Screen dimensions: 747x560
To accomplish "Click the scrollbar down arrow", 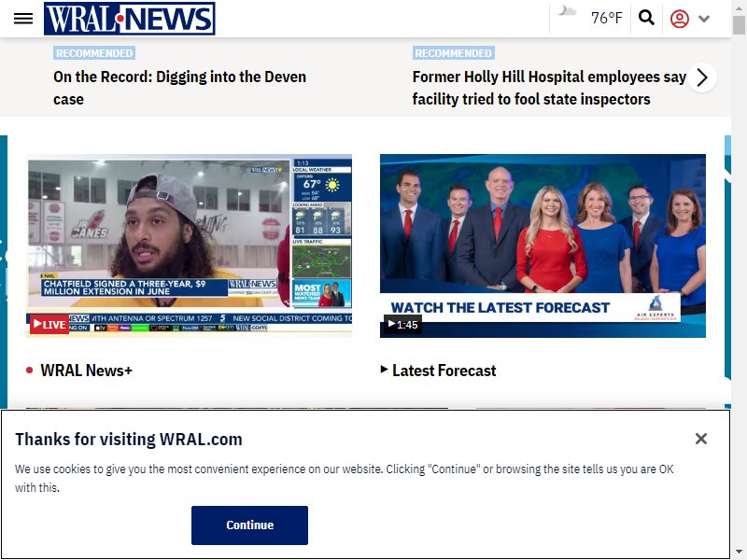I will pyautogui.click(x=739, y=552).
